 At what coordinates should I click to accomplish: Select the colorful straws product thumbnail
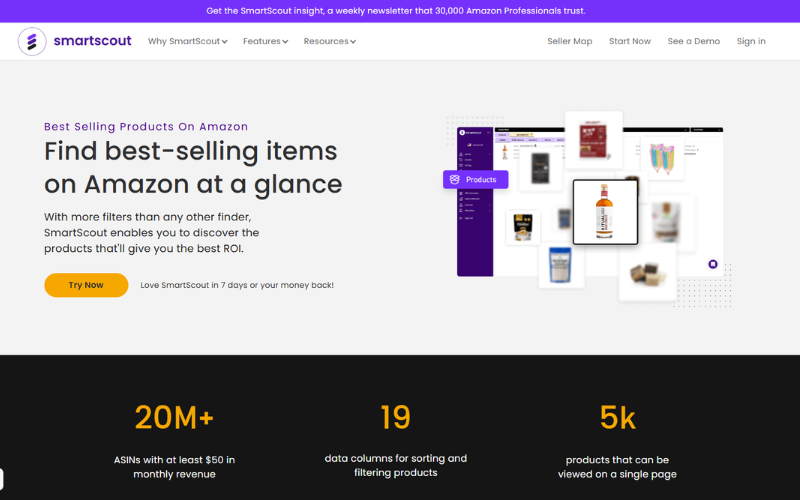(662, 158)
